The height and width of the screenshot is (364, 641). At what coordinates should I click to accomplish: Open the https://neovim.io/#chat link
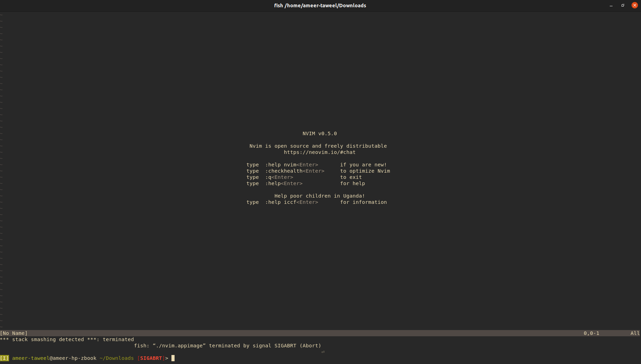pos(320,152)
